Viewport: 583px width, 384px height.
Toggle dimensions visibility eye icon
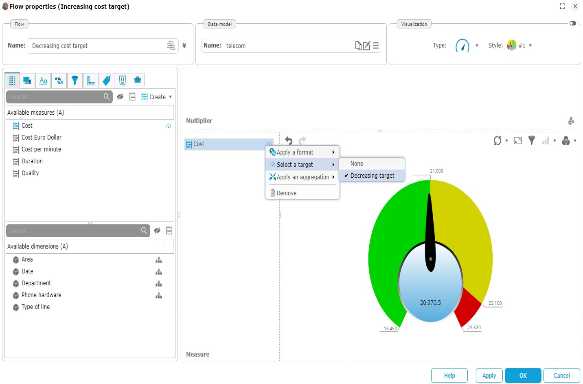tap(157, 231)
